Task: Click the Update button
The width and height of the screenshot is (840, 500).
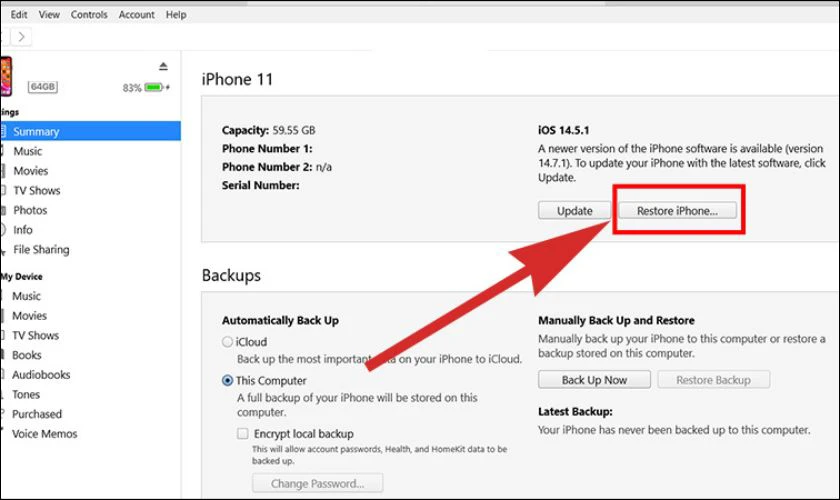Action: (x=574, y=211)
